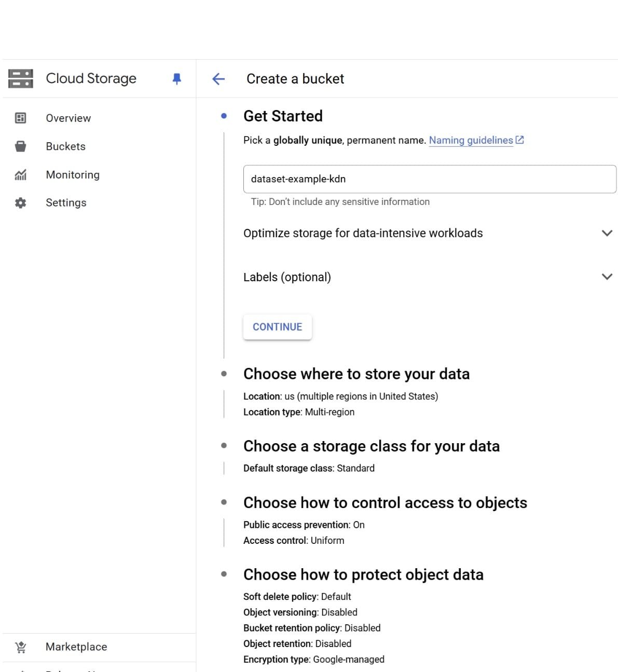Click the Buckets bucket icon
Screen dimensions: 618x672
(21, 146)
